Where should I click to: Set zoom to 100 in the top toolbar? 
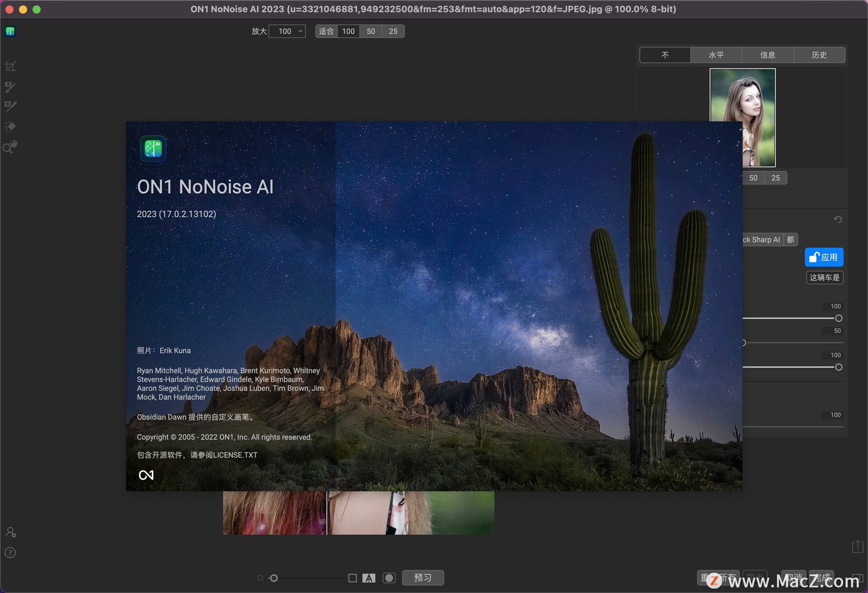coord(348,31)
